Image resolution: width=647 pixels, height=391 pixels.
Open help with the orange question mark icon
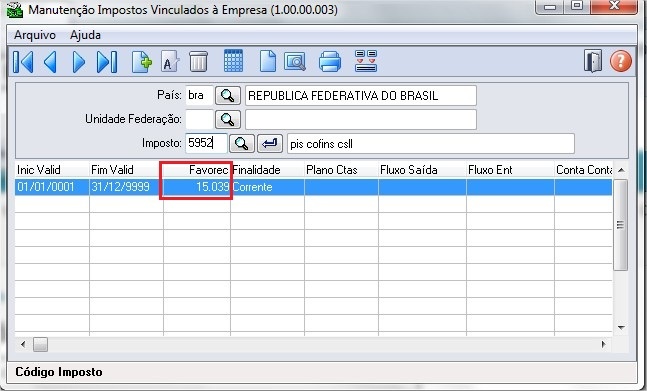pos(621,61)
